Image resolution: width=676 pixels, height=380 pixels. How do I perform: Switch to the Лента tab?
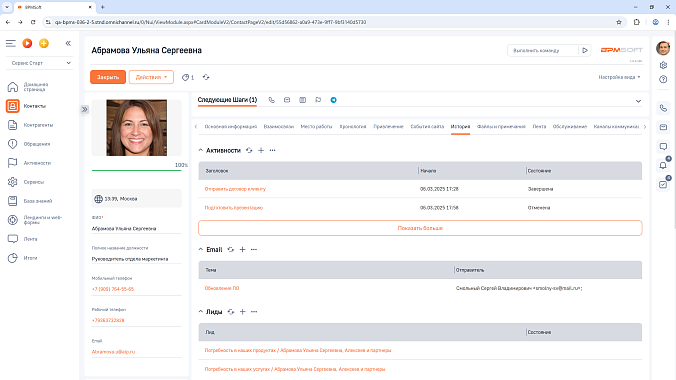(x=539, y=126)
